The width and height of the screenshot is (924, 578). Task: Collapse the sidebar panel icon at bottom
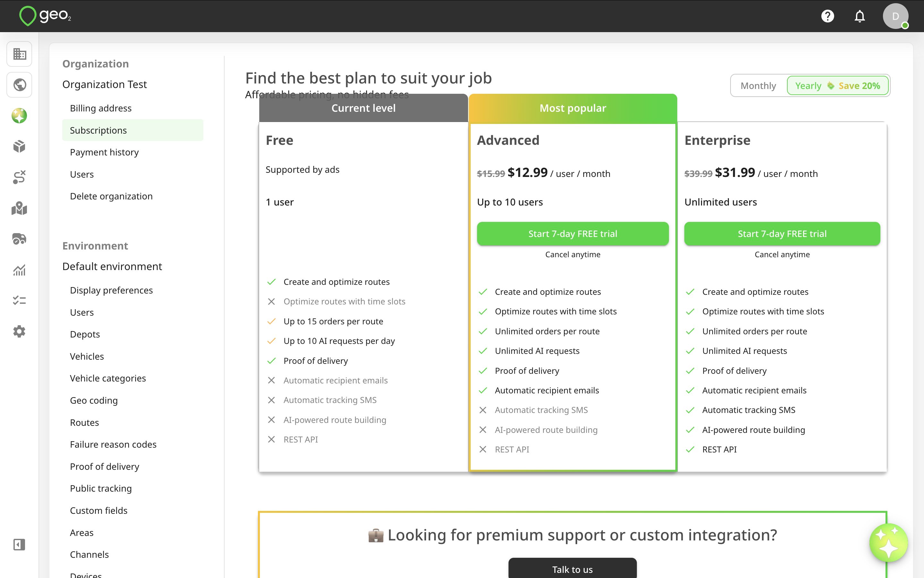[19, 544]
